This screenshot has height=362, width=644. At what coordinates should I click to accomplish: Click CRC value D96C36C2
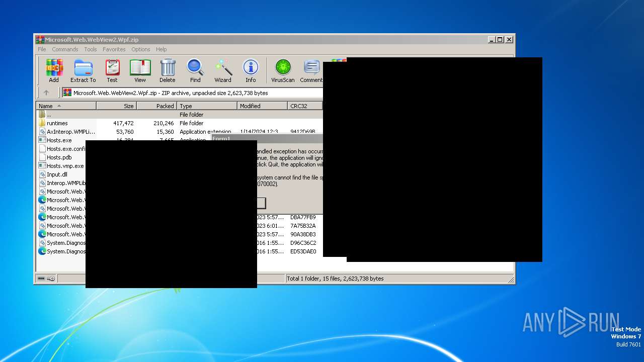point(303,243)
